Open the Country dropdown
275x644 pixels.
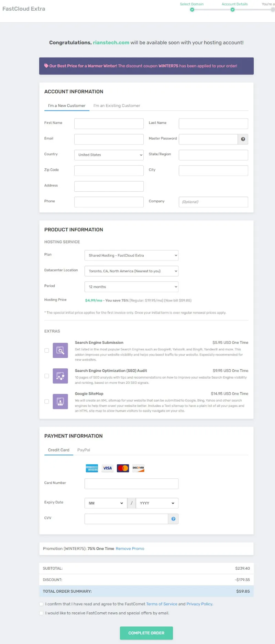109,155
